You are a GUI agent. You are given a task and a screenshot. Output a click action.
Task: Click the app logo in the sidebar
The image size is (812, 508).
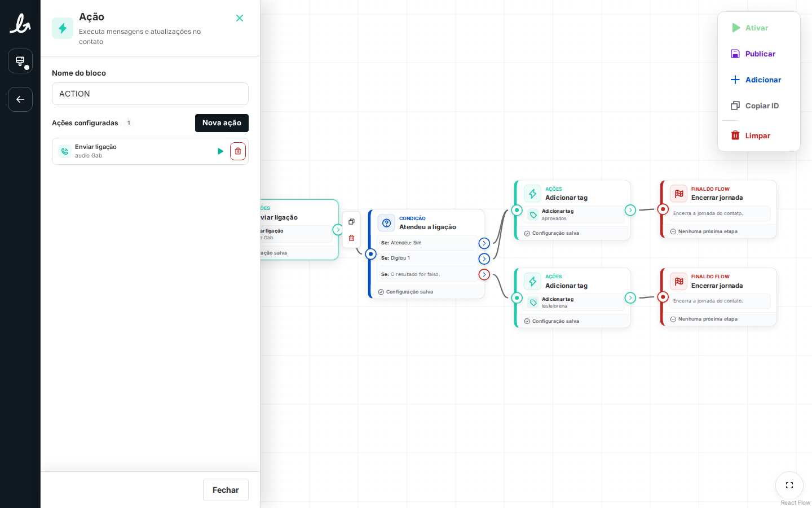pyautogui.click(x=20, y=23)
